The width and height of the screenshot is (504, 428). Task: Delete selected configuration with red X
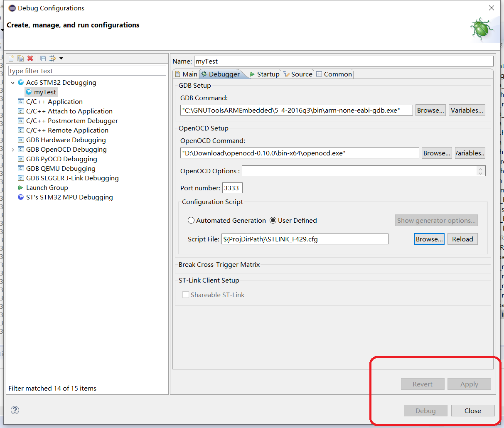pos(30,58)
